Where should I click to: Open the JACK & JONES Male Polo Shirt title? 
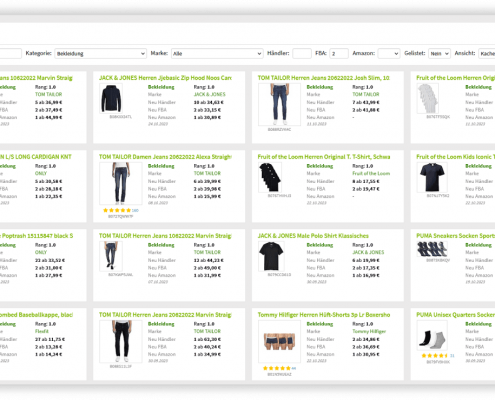[x=313, y=236]
